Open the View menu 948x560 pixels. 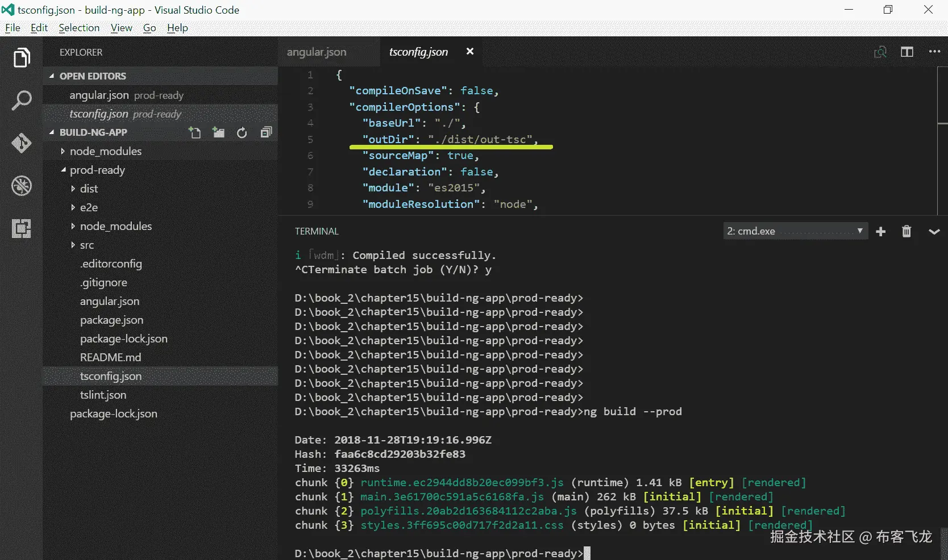coord(122,28)
